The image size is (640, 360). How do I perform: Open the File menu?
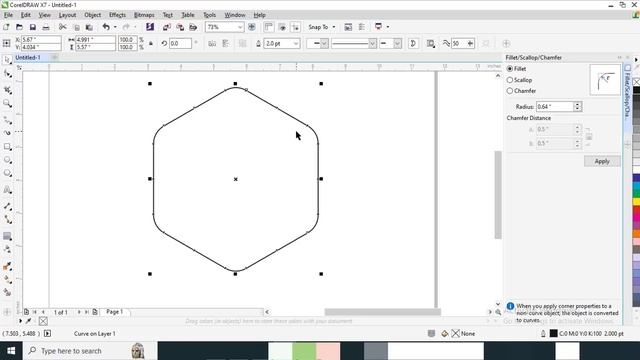pyautogui.click(x=8, y=15)
